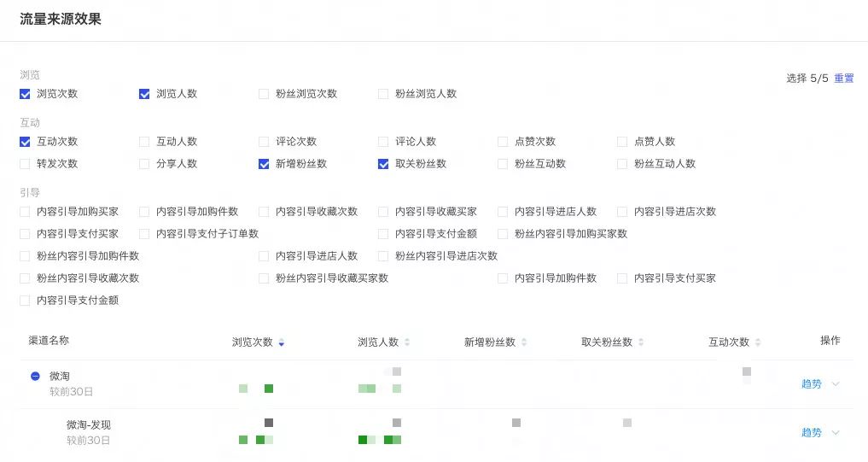
Task: Click 较前30日 under the 微淘-发现 row
Action: 89,441
